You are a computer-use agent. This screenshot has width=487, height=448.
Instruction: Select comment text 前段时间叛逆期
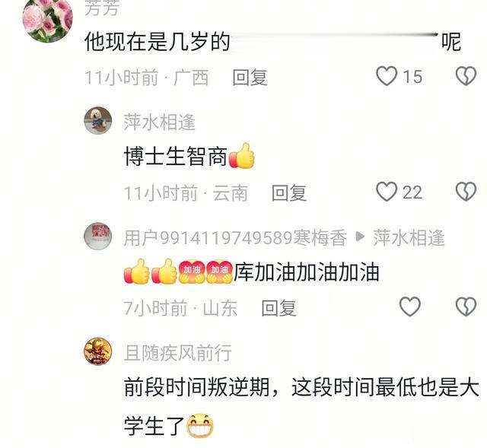click(x=196, y=387)
